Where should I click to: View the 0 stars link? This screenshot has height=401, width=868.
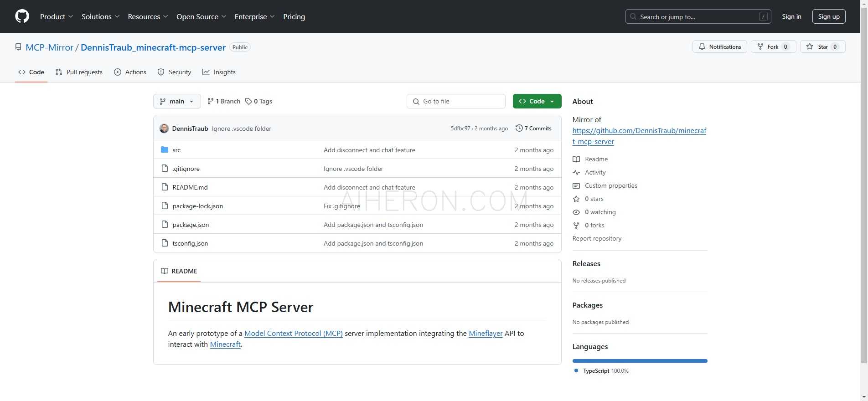tap(589, 199)
